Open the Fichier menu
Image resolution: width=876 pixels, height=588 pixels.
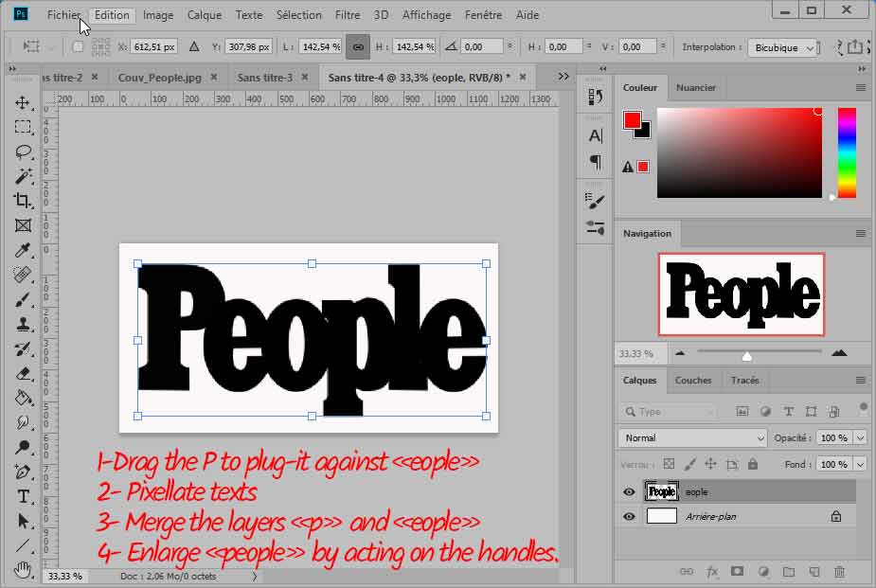pos(63,15)
